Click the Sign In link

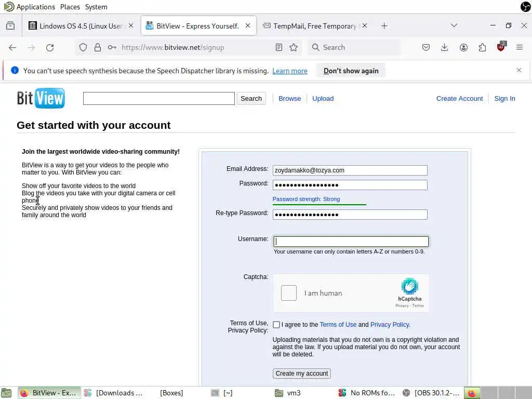(504, 98)
